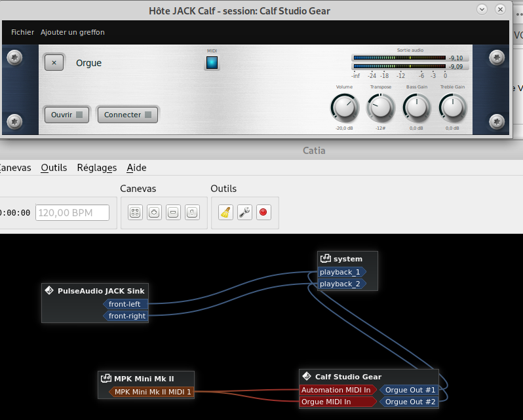Select the PulseAudio front-right port
This screenshot has height=420, width=523.
(125, 316)
